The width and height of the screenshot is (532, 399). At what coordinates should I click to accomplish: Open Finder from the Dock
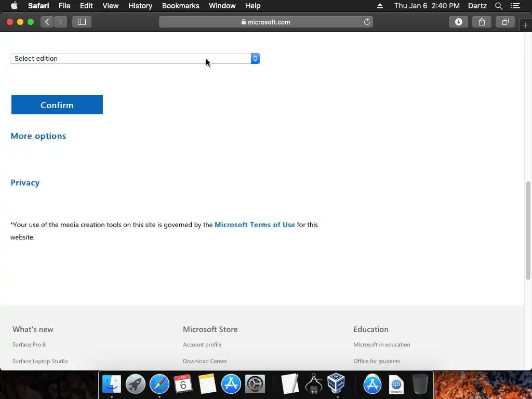coord(112,384)
